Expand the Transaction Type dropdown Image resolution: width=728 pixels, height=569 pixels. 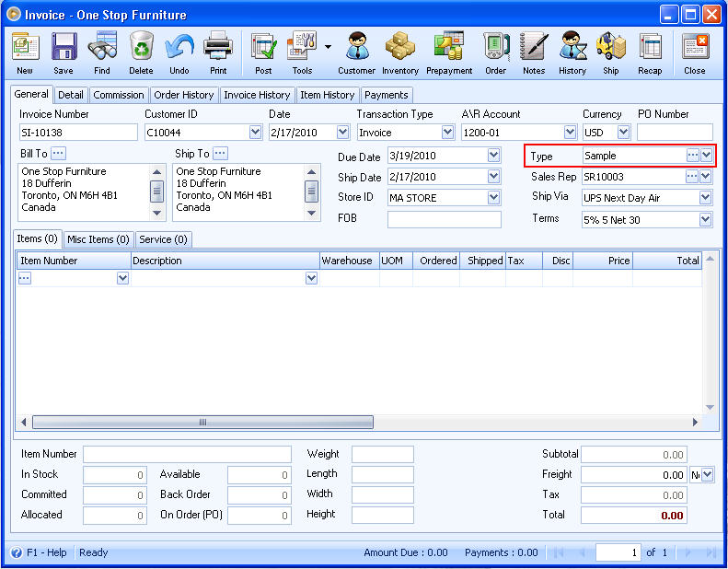pos(447,133)
